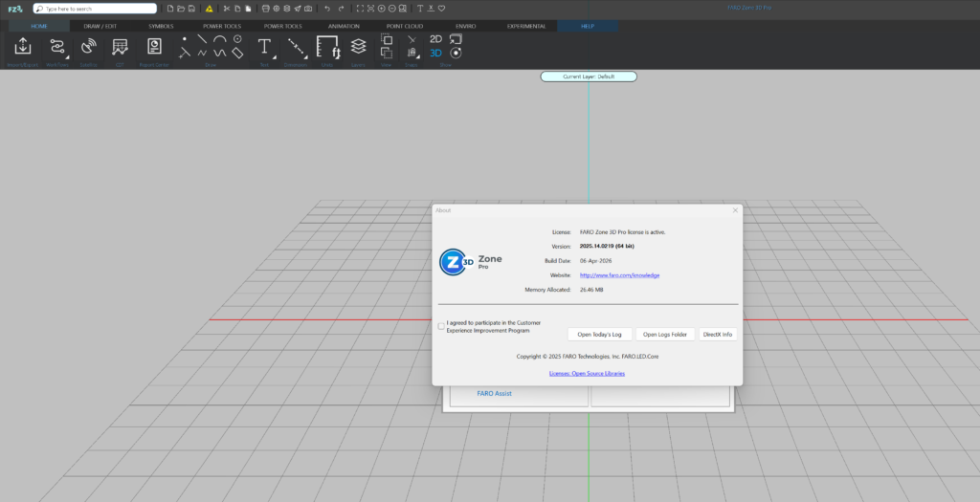Viewport: 980px width, 502px height.
Task: Open the Import/Export tool
Action: (x=23, y=46)
